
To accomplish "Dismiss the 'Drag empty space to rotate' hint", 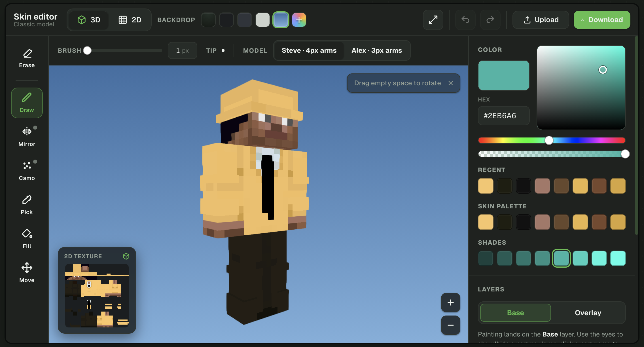I will click(x=451, y=83).
